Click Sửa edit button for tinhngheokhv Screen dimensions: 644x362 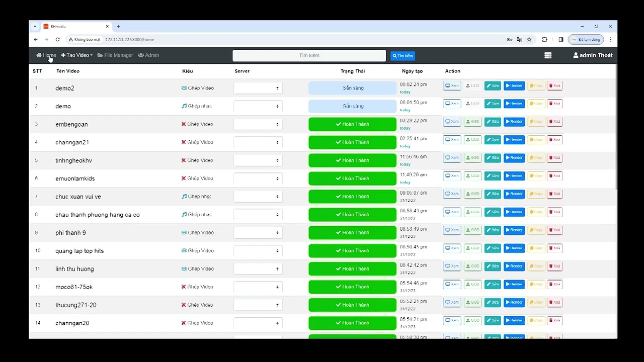pyautogui.click(x=493, y=158)
